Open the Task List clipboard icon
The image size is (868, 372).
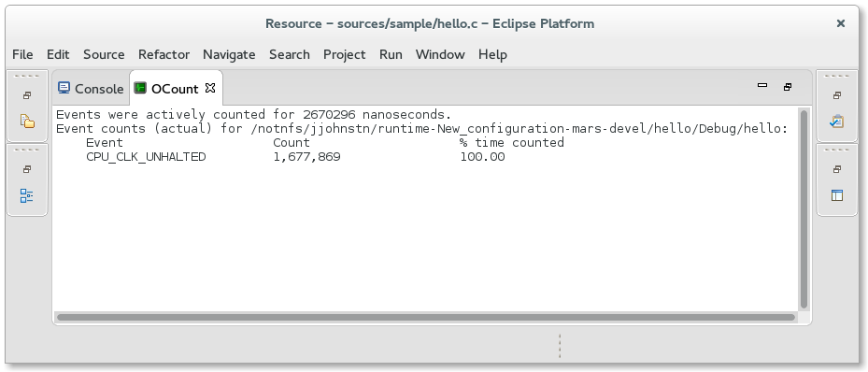[837, 121]
